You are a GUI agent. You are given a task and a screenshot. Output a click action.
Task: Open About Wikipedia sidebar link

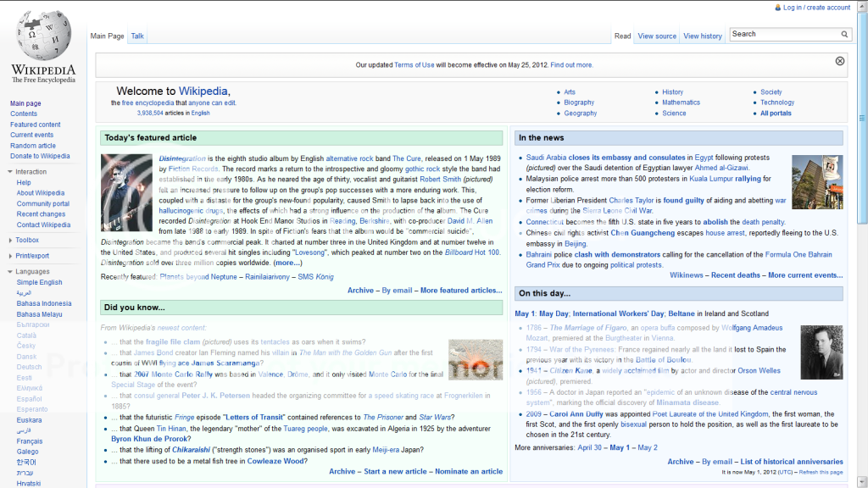point(41,193)
